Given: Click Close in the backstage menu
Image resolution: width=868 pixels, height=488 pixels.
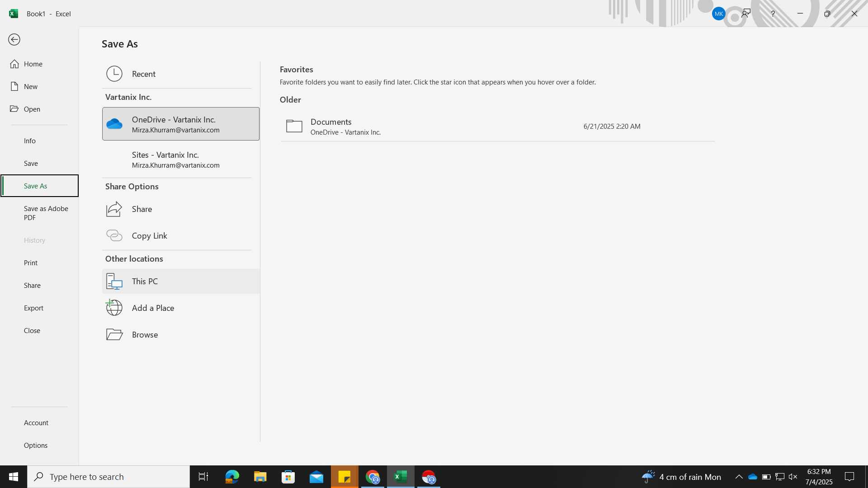Looking at the screenshot, I should 39,330.
